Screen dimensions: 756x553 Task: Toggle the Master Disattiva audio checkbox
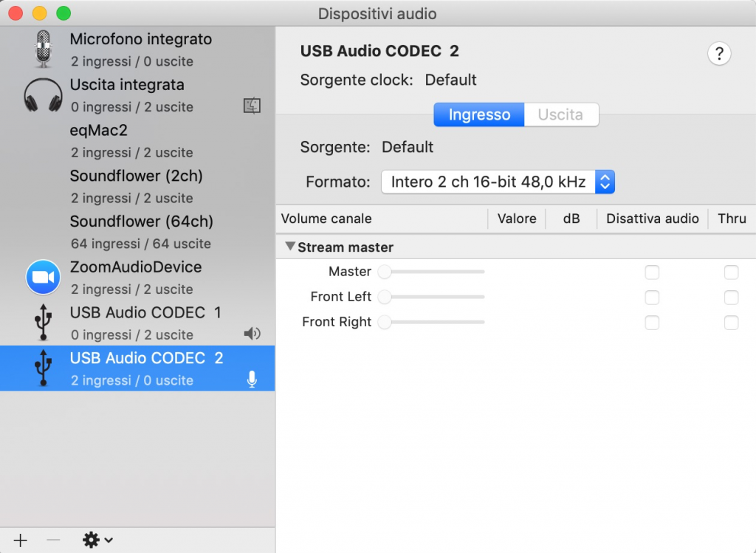[652, 272]
